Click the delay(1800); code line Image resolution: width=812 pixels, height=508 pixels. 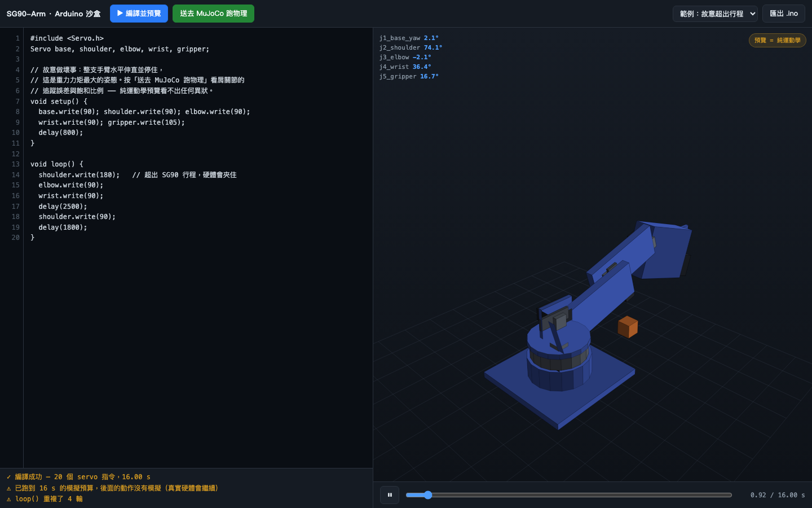click(x=63, y=227)
